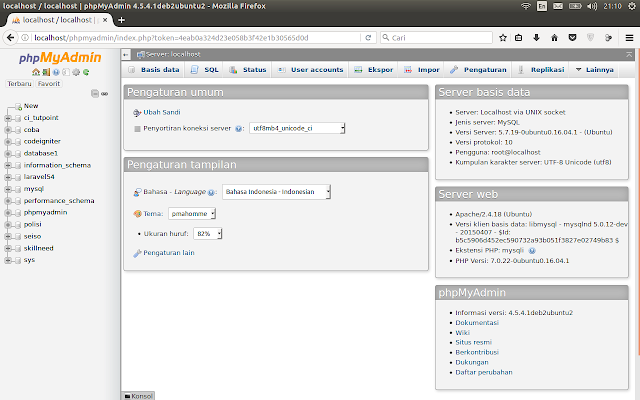Viewport: 640px width, 400px height.
Task: Click the green reload navigation panel icon
Action: pyautogui.click(x=86, y=72)
